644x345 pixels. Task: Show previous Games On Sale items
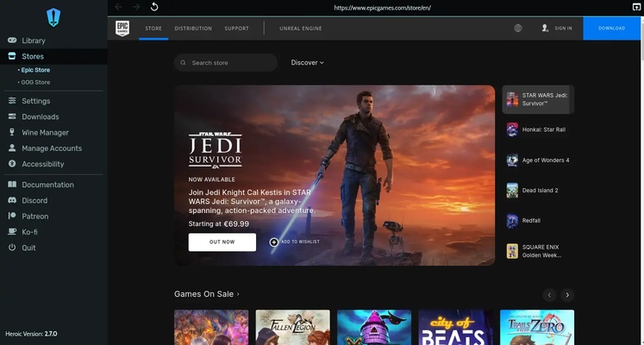tap(549, 295)
